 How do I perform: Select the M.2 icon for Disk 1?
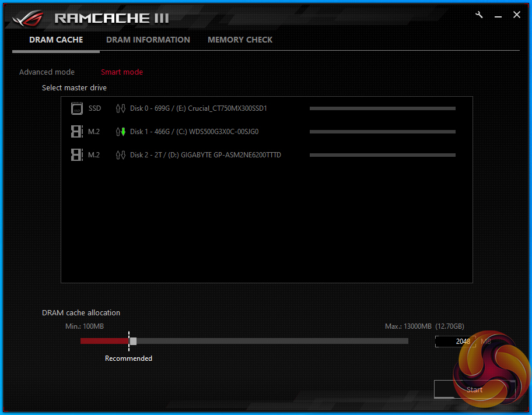[76, 132]
